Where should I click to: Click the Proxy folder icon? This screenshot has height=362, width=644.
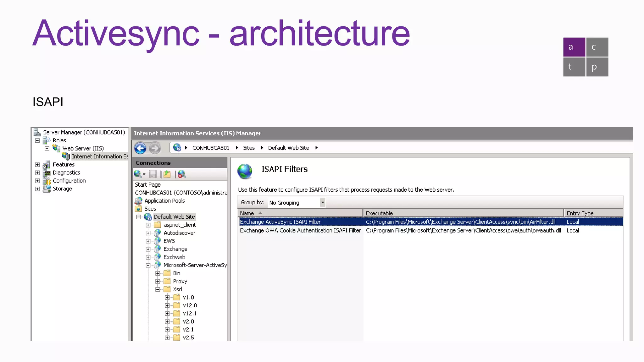[x=167, y=281]
